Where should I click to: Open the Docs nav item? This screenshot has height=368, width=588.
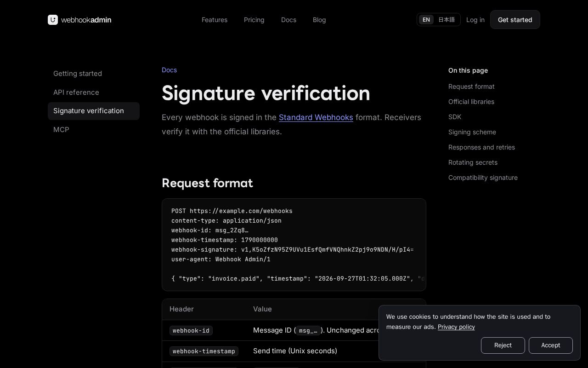(x=288, y=20)
